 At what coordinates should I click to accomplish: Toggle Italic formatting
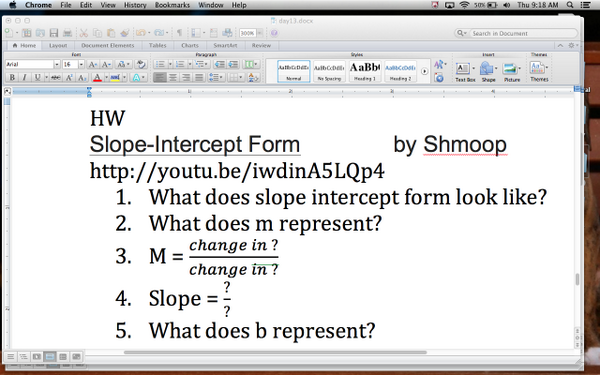pos(24,78)
